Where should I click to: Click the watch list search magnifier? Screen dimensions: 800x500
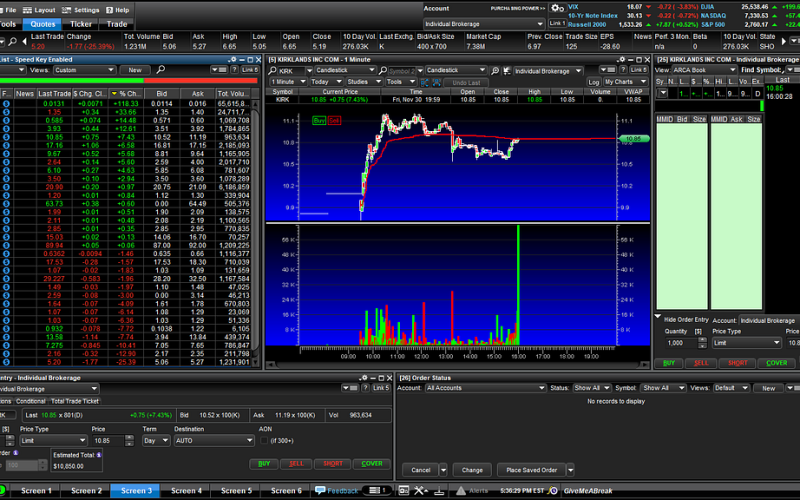point(161,69)
